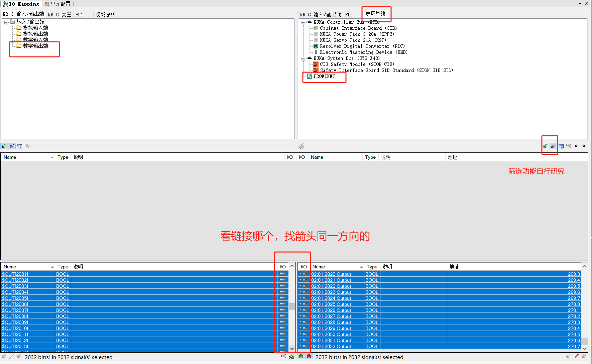Click the left panel text filter icon
This screenshot has width=592, height=364.
[x=20, y=146]
